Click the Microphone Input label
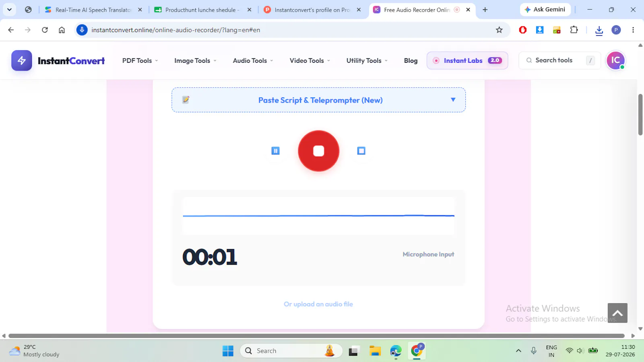The height and width of the screenshot is (362, 644). (x=428, y=254)
